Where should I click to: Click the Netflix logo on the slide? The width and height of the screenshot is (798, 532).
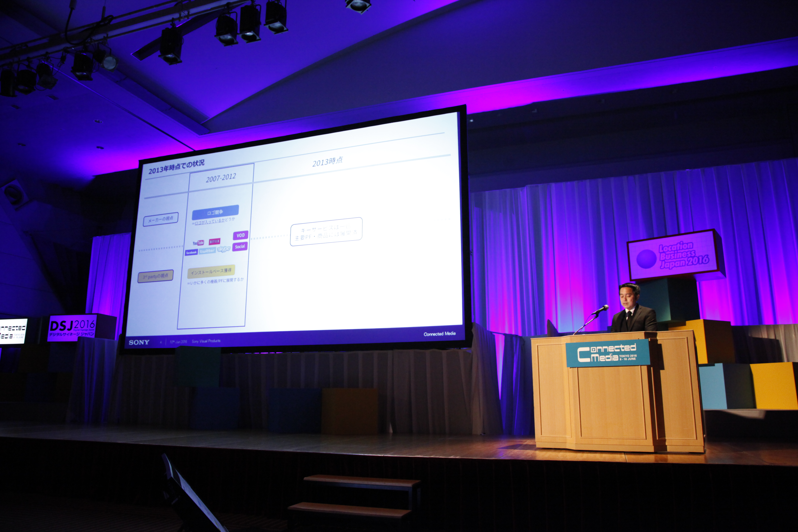(214, 241)
